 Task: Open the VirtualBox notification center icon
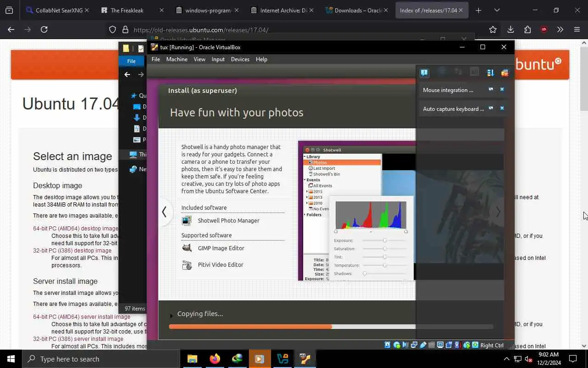click(x=424, y=73)
